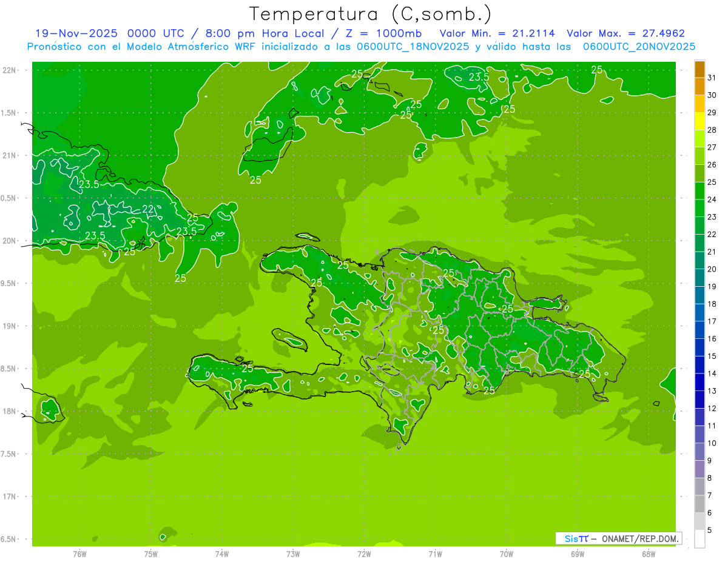Click the "74W" longitude axis label
The width and height of the screenshot is (728, 562).
tap(222, 554)
